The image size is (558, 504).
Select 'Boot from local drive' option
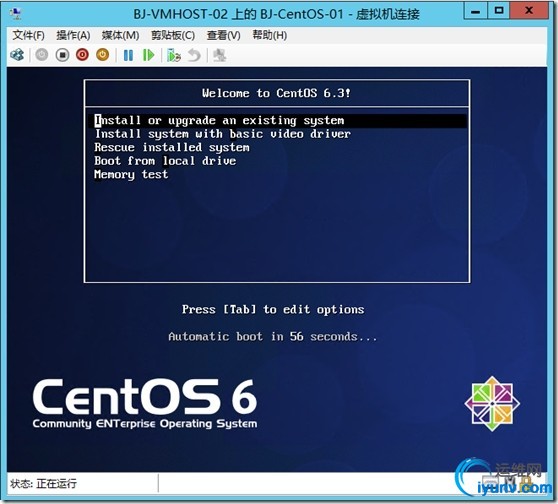[x=165, y=161]
